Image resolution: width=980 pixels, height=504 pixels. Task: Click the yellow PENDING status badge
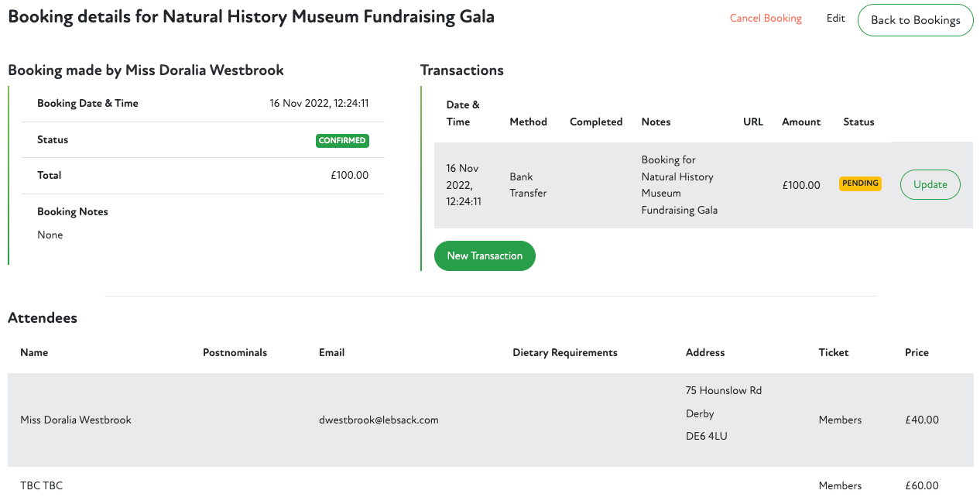860,183
